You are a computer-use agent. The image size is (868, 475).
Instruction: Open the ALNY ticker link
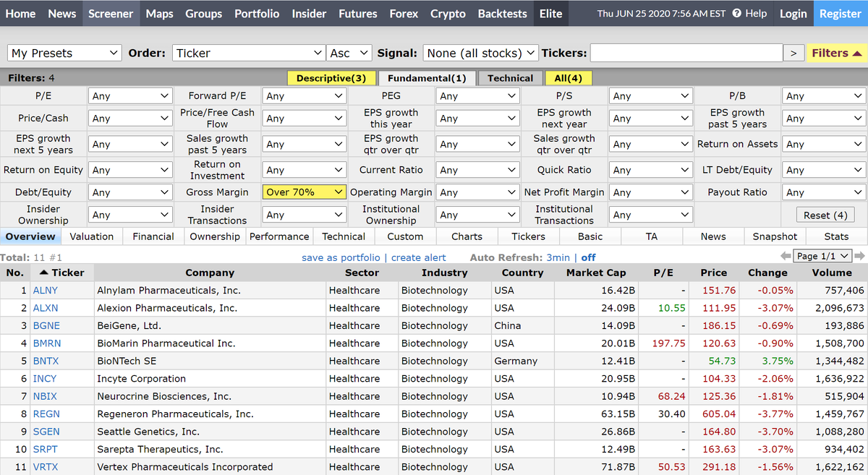pyautogui.click(x=46, y=291)
